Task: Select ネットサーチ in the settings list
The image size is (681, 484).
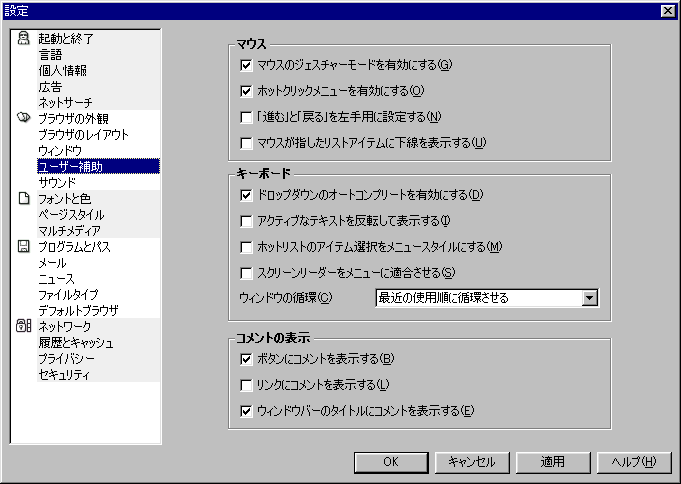Action: [98, 103]
